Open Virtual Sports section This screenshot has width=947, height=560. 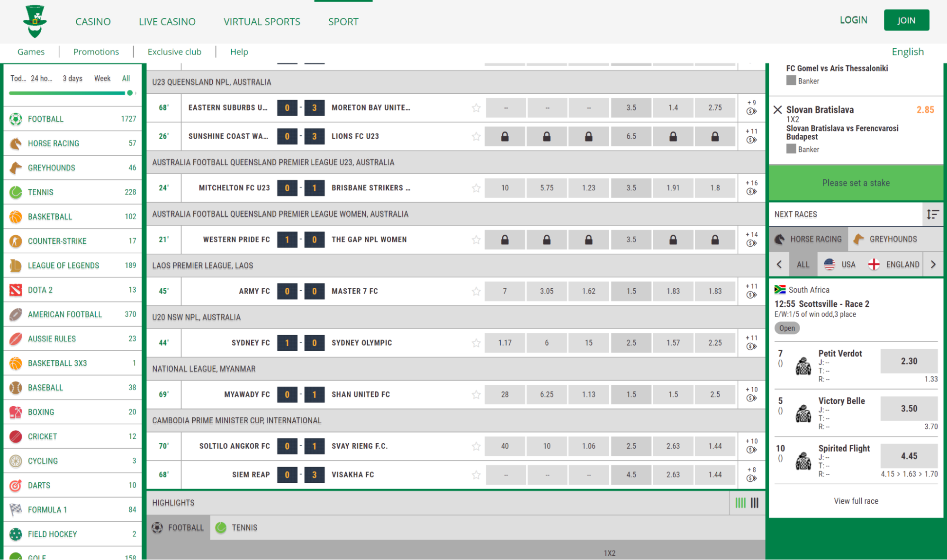262,21
